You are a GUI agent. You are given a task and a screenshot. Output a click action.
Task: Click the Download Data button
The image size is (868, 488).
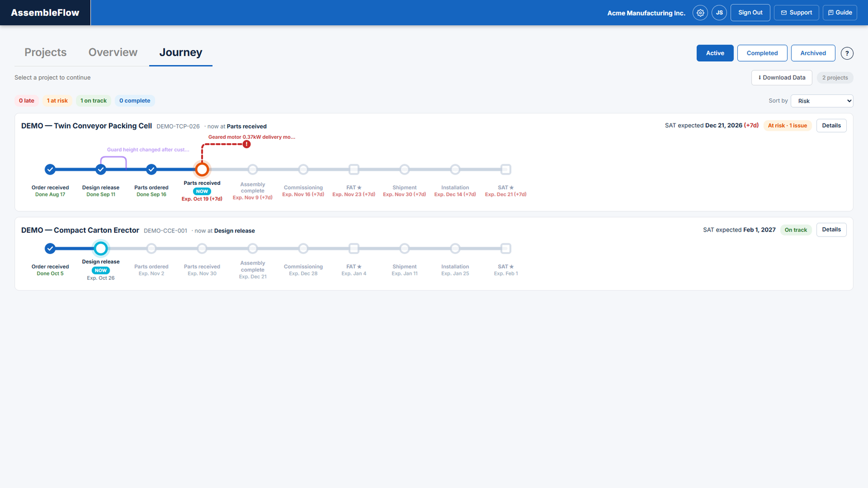(782, 78)
